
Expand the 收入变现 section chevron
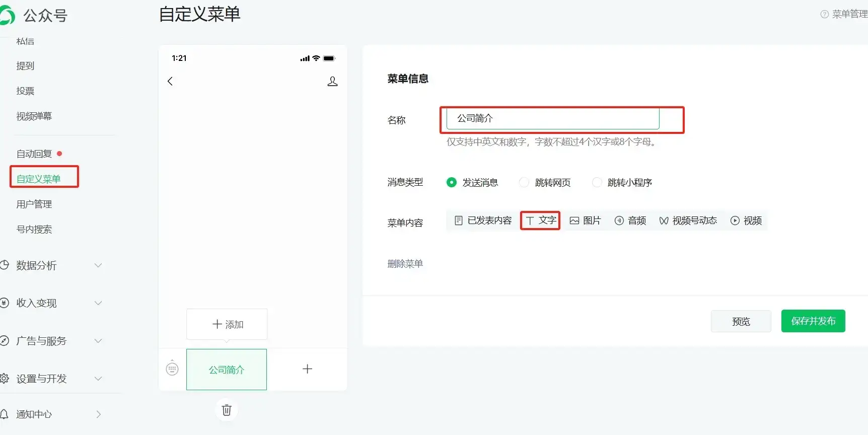98,303
